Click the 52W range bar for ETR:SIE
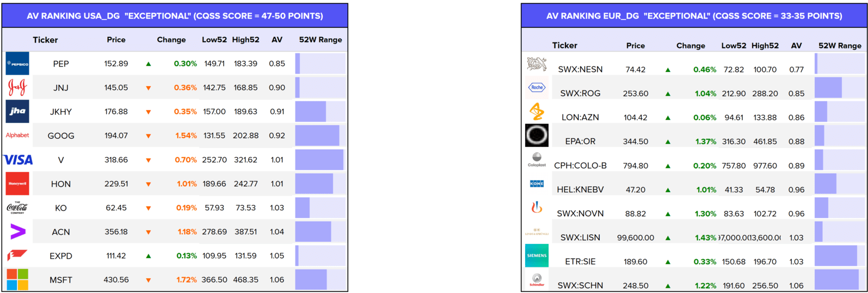The image size is (868, 293). [x=839, y=256]
